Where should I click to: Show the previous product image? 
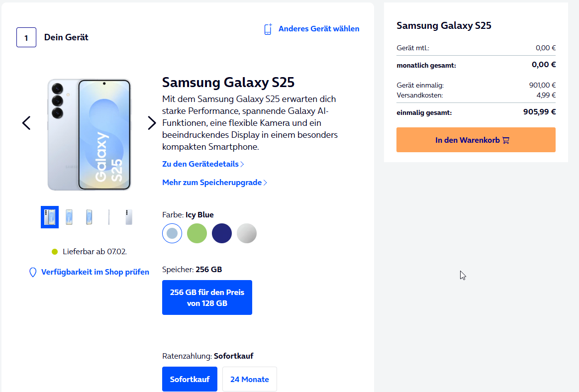point(26,123)
